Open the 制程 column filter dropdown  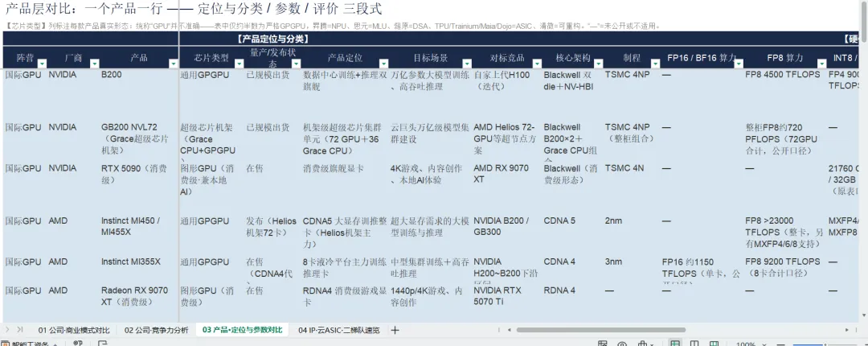pos(654,64)
